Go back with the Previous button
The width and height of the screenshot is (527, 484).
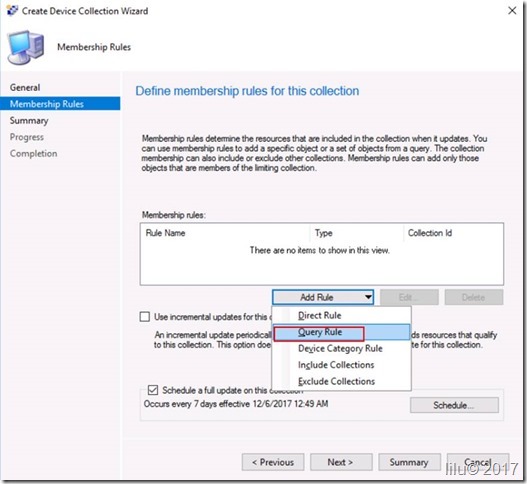click(273, 462)
